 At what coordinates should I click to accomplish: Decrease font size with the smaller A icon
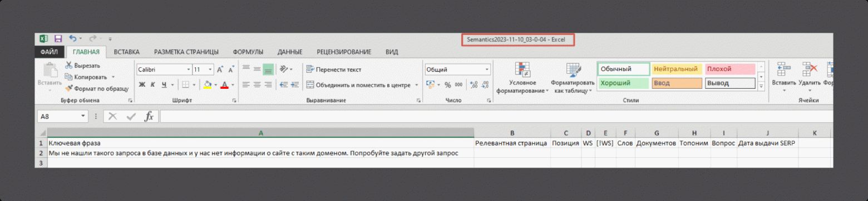pyautogui.click(x=230, y=70)
